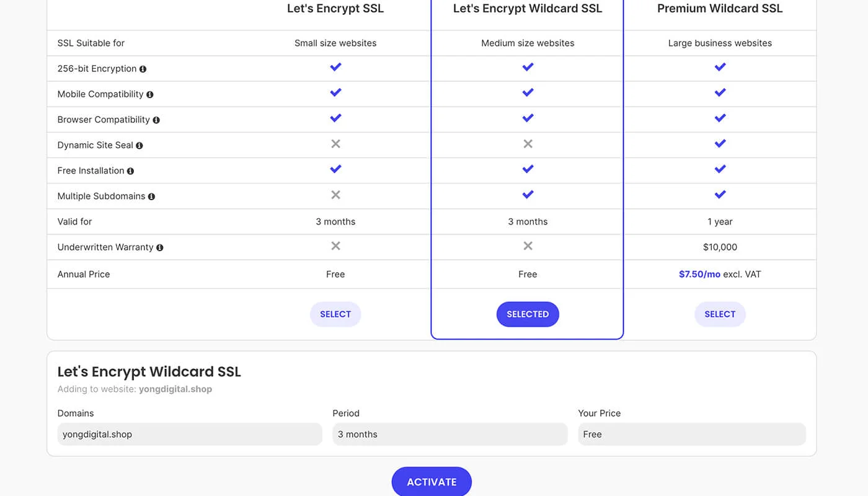The width and height of the screenshot is (868, 496).
Task: Select the Let's Encrypt SSL column header
Action: coord(335,9)
